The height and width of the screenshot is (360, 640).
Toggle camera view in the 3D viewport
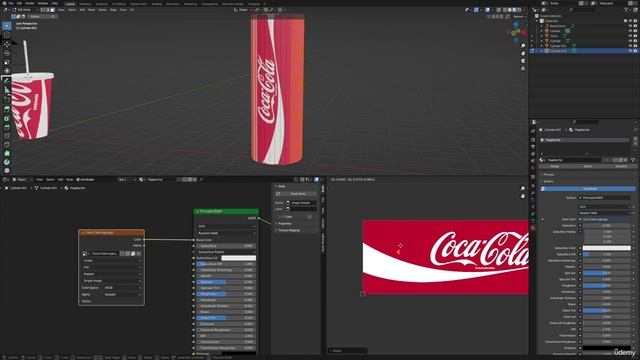[x=523, y=61]
